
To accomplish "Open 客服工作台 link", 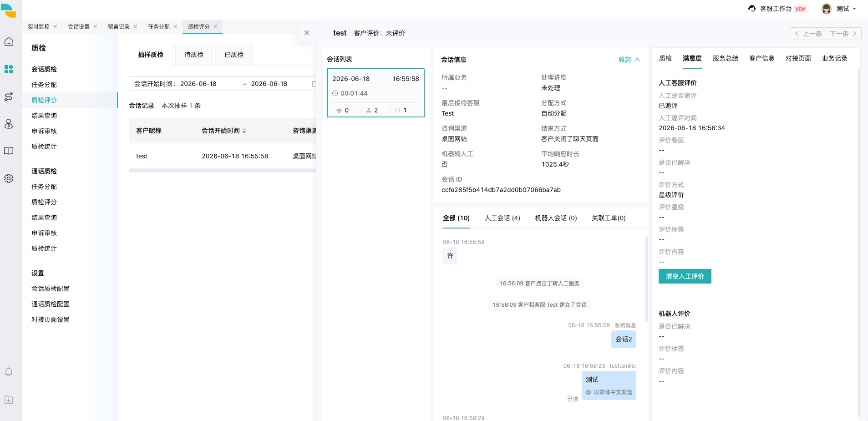I will pyautogui.click(x=776, y=9).
